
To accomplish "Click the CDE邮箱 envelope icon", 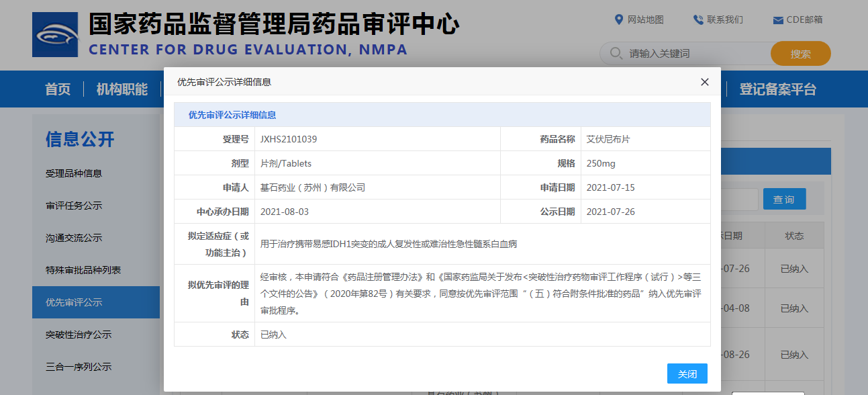I will 778,20.
